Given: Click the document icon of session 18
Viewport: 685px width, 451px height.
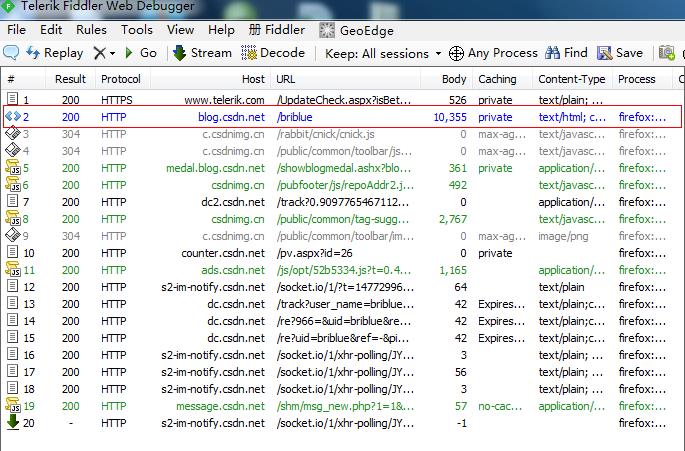Looking at the screenshot, I should pyautogui.click(x=13, y=388).
